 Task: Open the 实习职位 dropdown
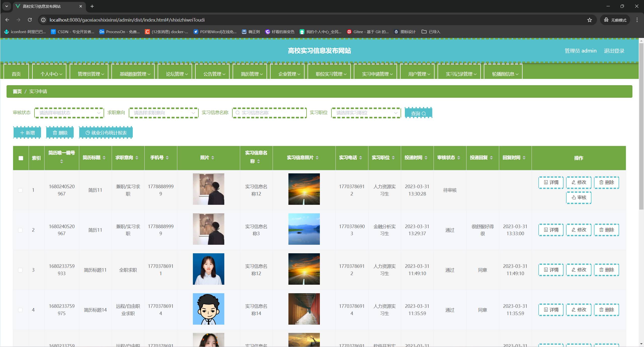tap(366, 113)
